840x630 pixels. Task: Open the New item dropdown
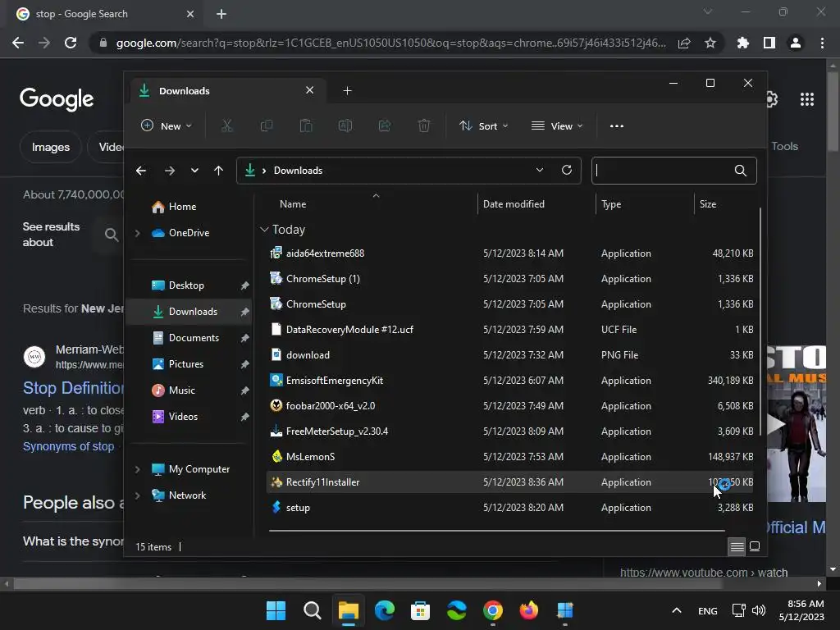tap(167, 126)
